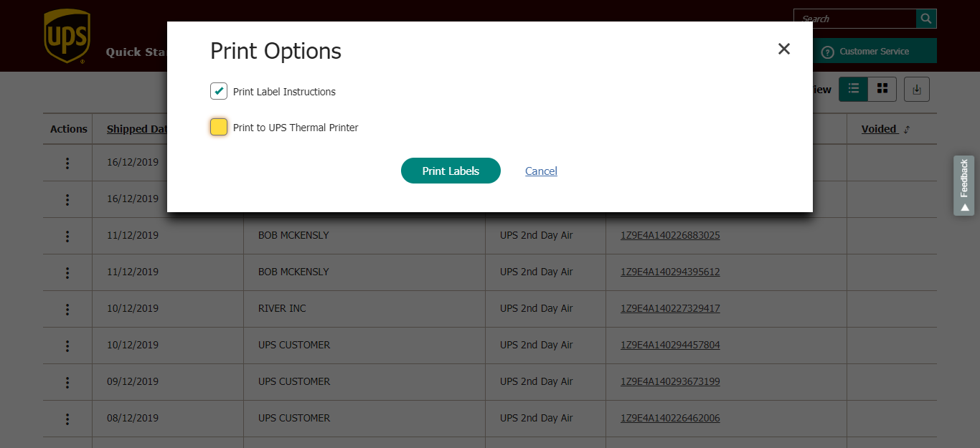Open actions menu for RIVER INC row

click(x=67, y=309)
